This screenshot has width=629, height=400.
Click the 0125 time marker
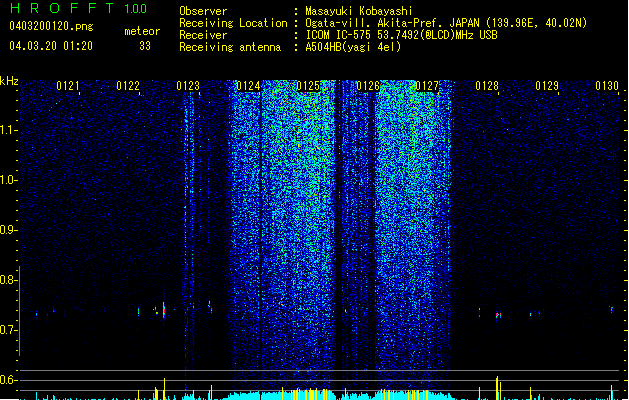pos(308,86)
